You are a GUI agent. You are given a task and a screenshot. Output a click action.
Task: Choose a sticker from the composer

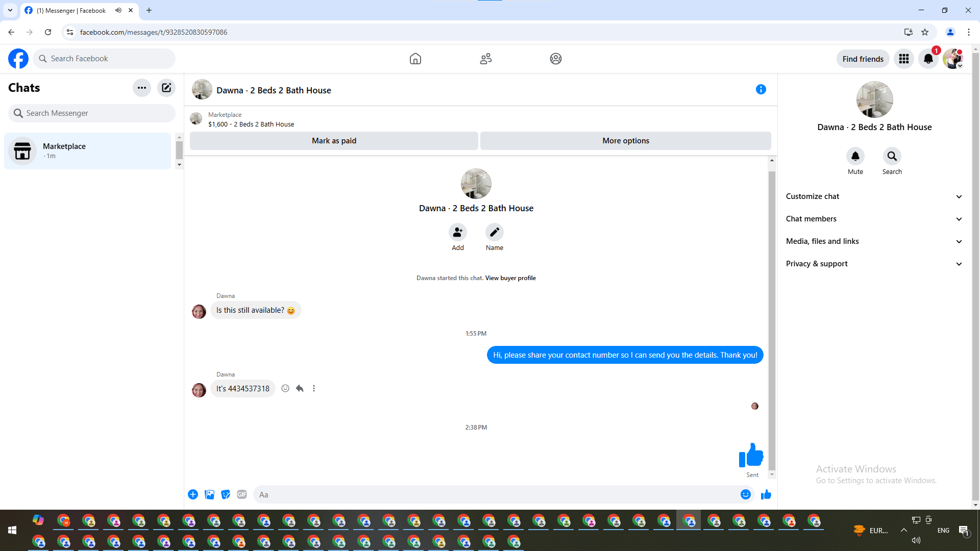tap(226, 494)
